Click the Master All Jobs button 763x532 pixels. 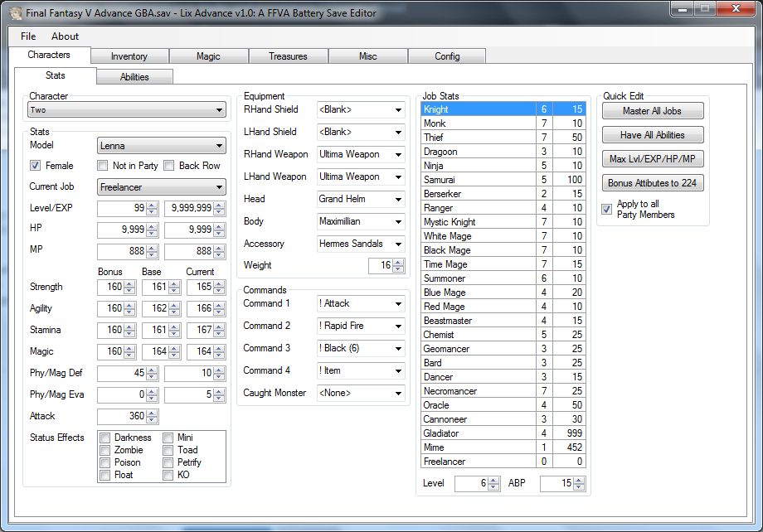coord(653,111)
